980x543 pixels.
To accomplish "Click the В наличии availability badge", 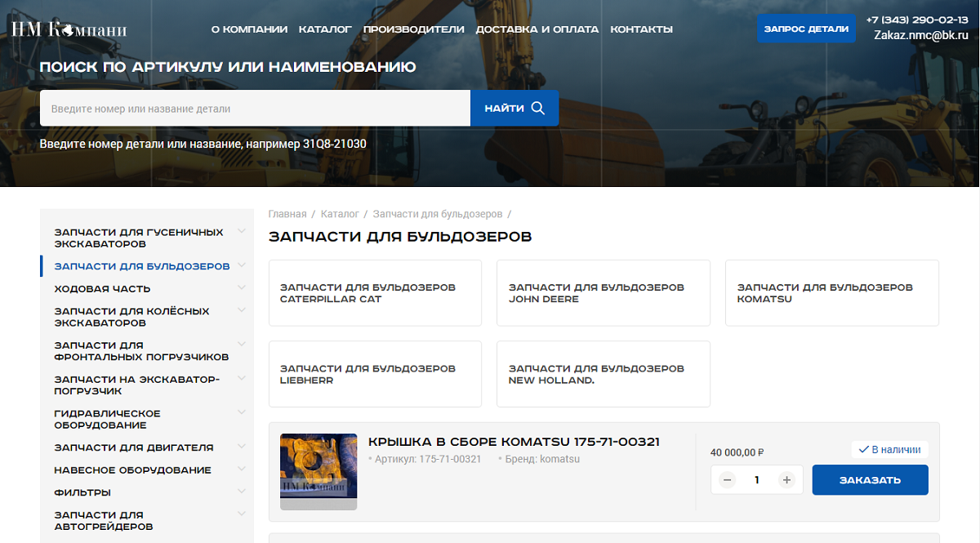I will pyautogui.click(x=889, y=449).
